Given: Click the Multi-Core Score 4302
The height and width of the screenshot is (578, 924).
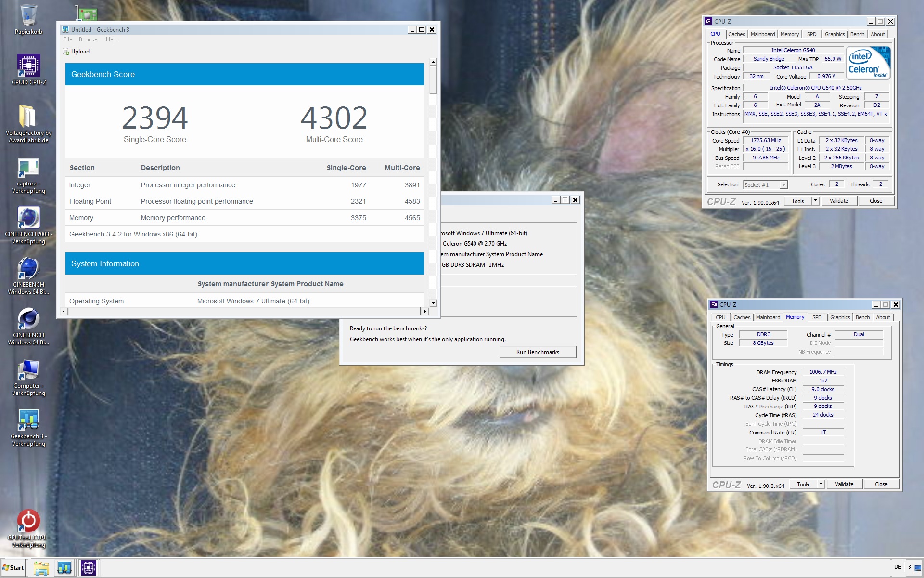Looking at the screenshot, I should click(x=334, y=118).
